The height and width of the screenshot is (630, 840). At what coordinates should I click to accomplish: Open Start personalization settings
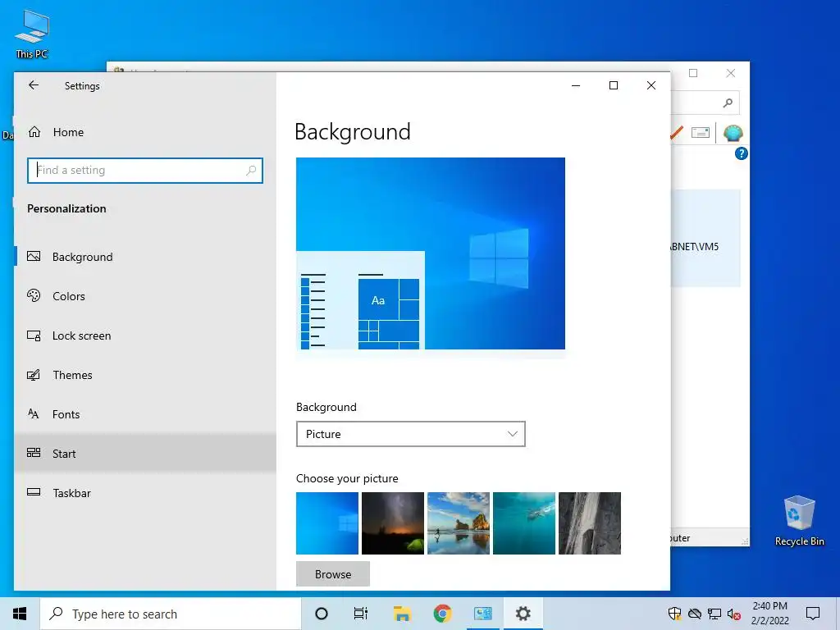[145, 454]
